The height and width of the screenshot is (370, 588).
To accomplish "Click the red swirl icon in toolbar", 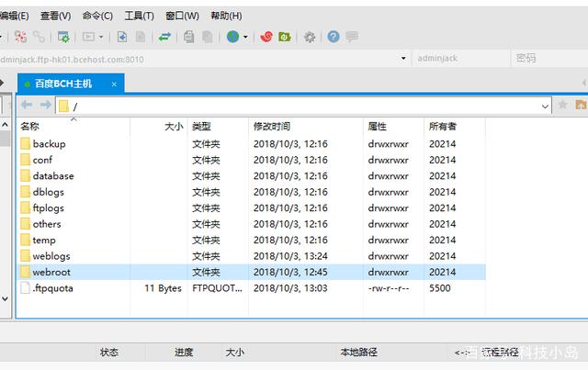I will (266, 37).
